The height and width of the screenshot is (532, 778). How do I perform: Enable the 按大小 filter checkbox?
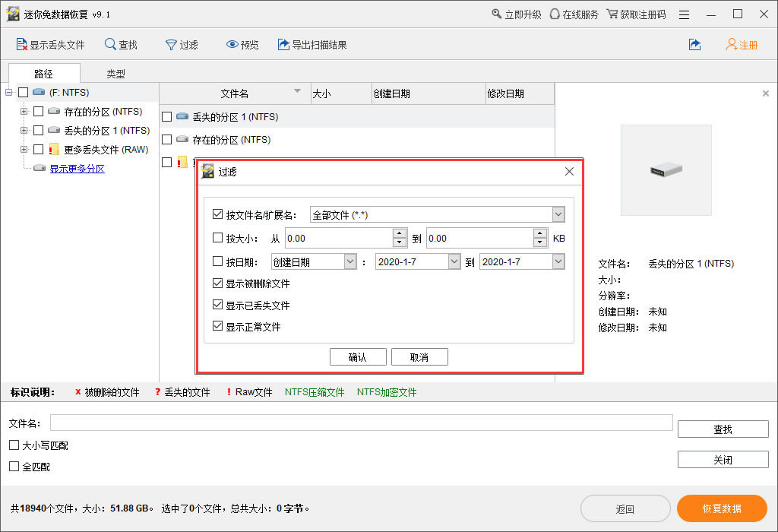pyautogui.click(x=218, y=238)
